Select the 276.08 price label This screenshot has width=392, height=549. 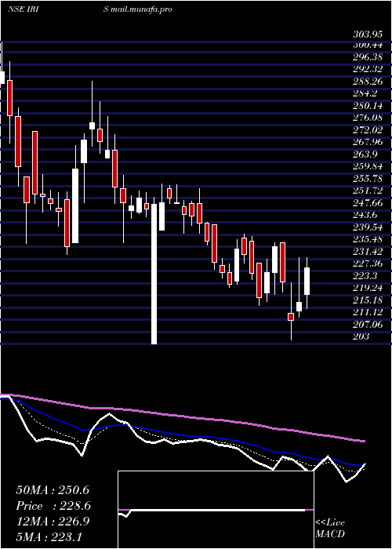pyautogui.click(x=368, y=118)
